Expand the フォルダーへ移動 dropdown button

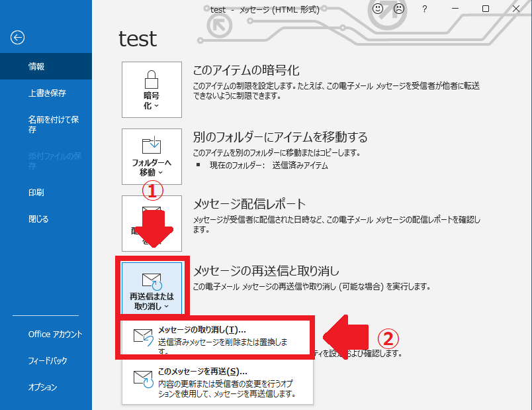click(152, 156)
